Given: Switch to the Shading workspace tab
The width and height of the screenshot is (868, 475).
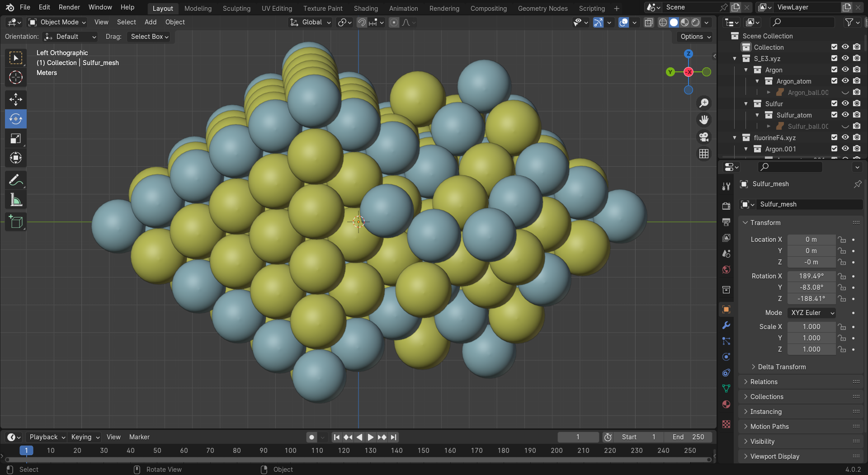Looking at the screenshot, I should 365,8.
